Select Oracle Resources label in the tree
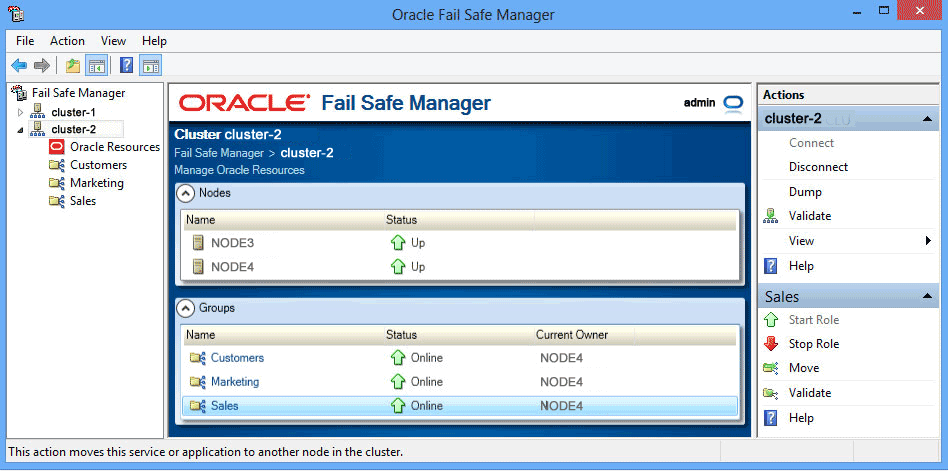 (x=115, y=147)
